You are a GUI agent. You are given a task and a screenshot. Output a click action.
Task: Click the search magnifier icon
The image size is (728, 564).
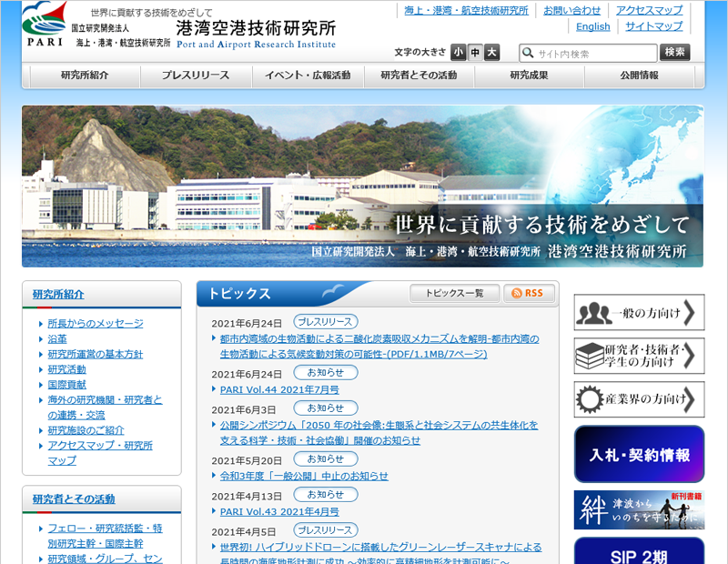click(x=528, y=53)
